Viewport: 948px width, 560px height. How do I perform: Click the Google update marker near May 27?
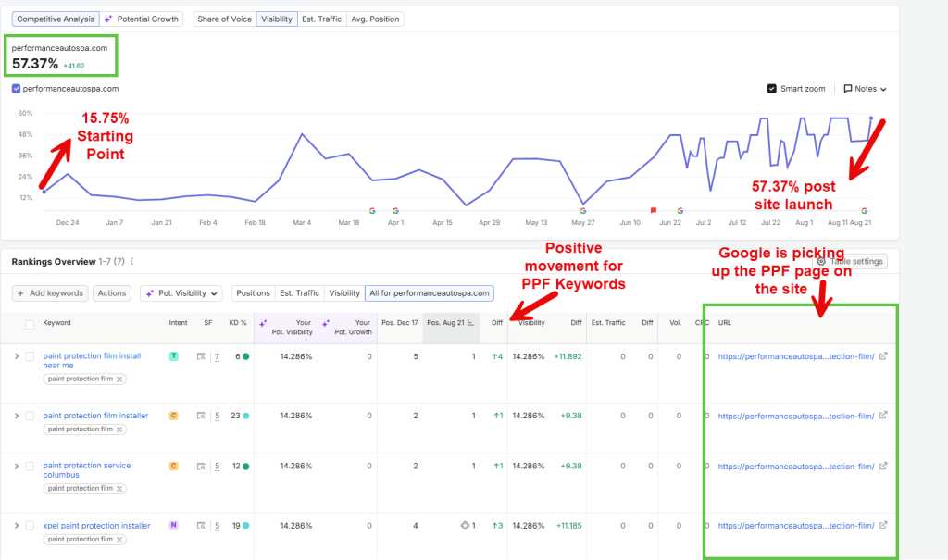[x=583, y=211]
